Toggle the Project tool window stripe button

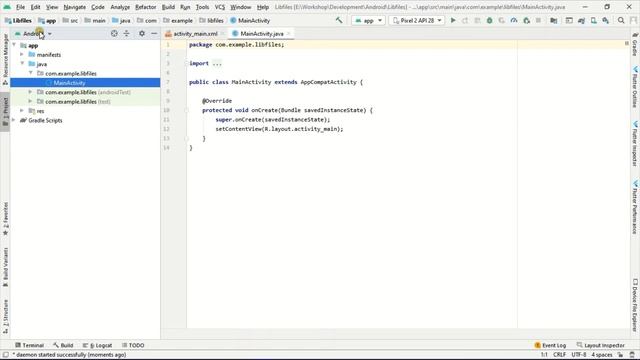[x=5, y=111]
